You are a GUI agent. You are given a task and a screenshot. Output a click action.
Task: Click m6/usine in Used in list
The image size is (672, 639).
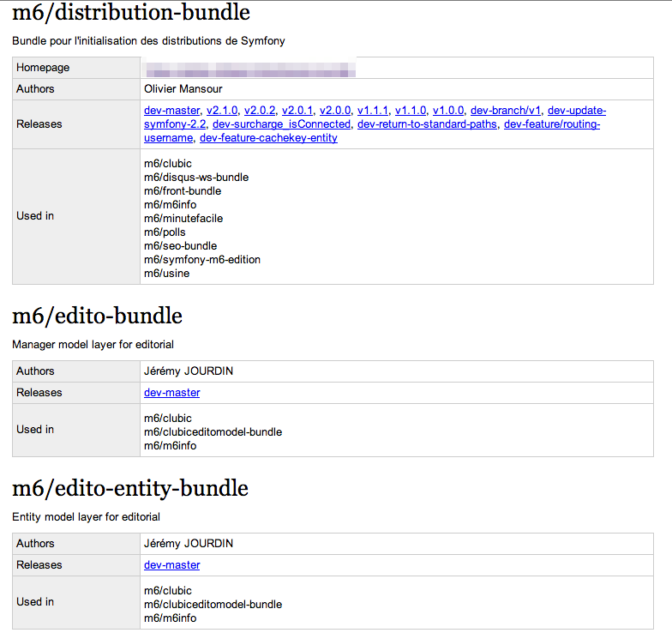point(166,273)
